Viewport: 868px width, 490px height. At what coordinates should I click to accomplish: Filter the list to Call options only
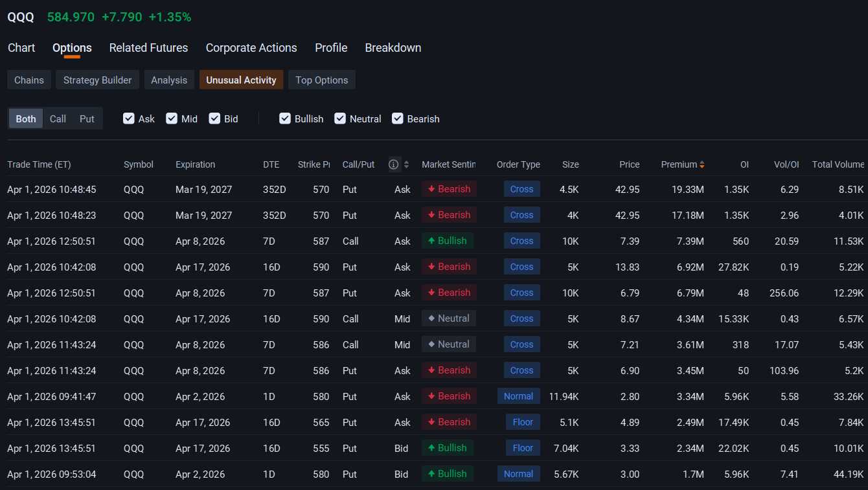coord(58,118)
